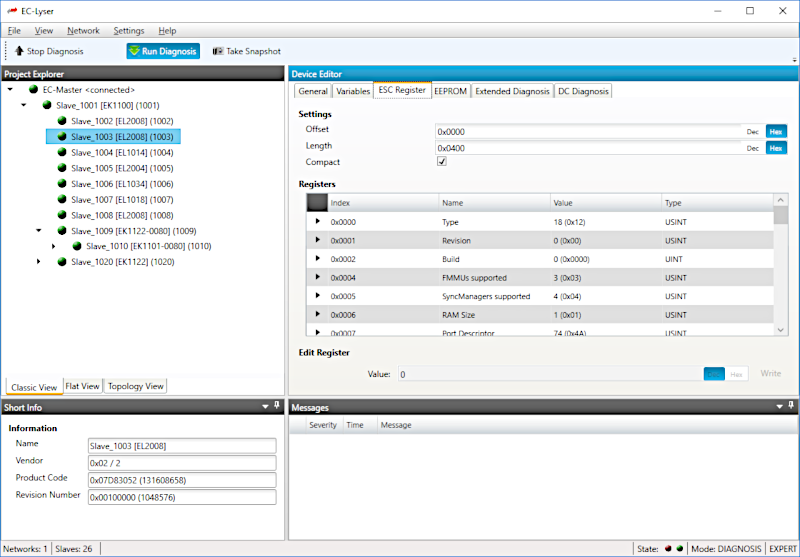The height and width of the screenshot is (557, 800).
Task: Open the Network menu
Action: tap(83, 31)
